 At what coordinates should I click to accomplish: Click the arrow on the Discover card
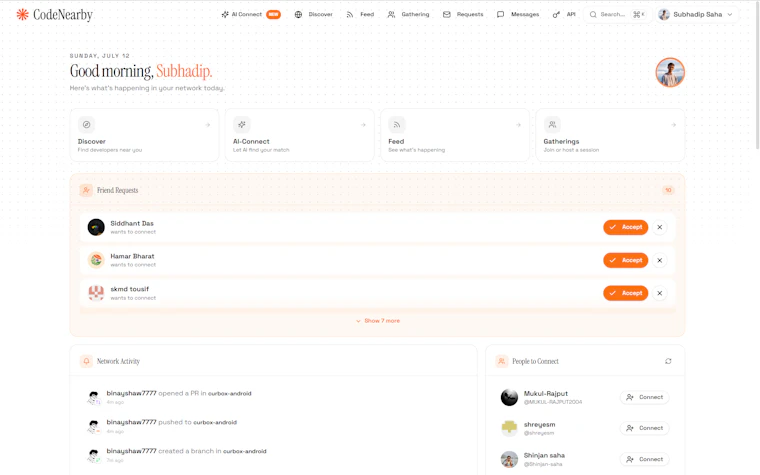click(x=207, y=125)
